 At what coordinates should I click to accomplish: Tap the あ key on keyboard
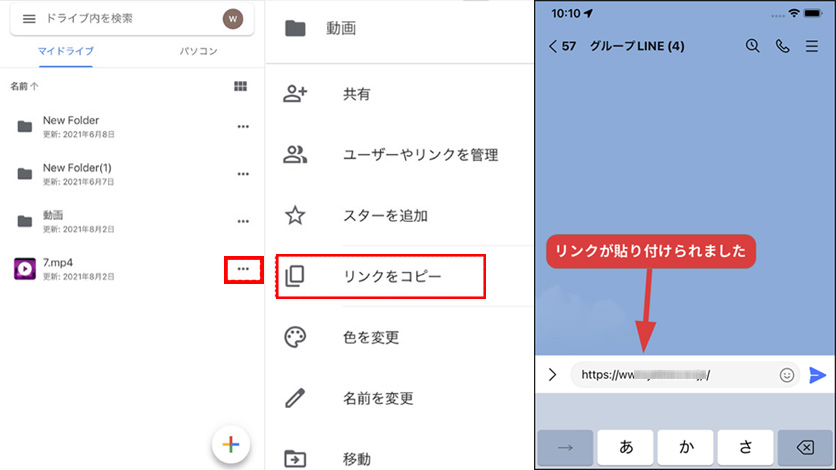point(625,447)
